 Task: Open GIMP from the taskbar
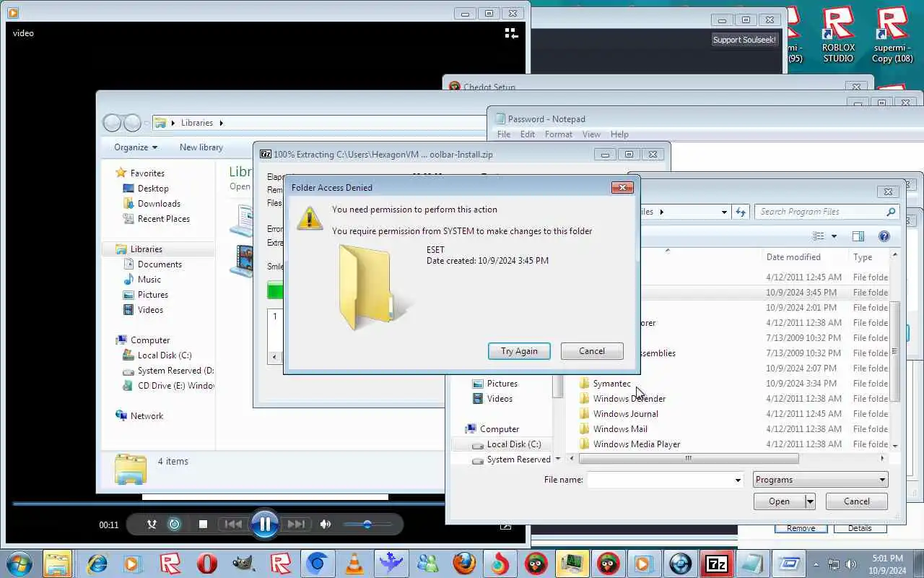[x=244, y=564]
